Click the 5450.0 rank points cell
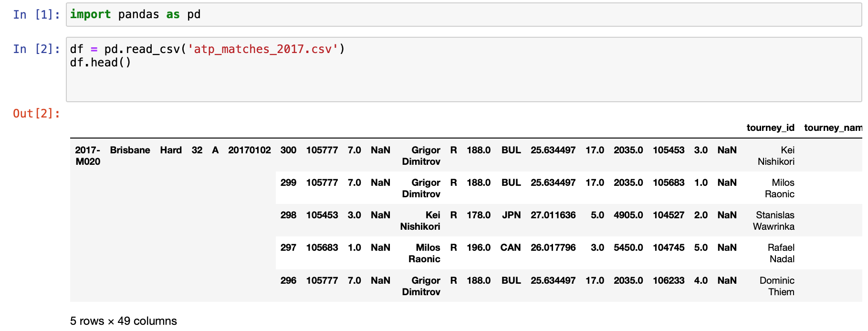Viewport: 868px width, 331px height. (628, 247)
